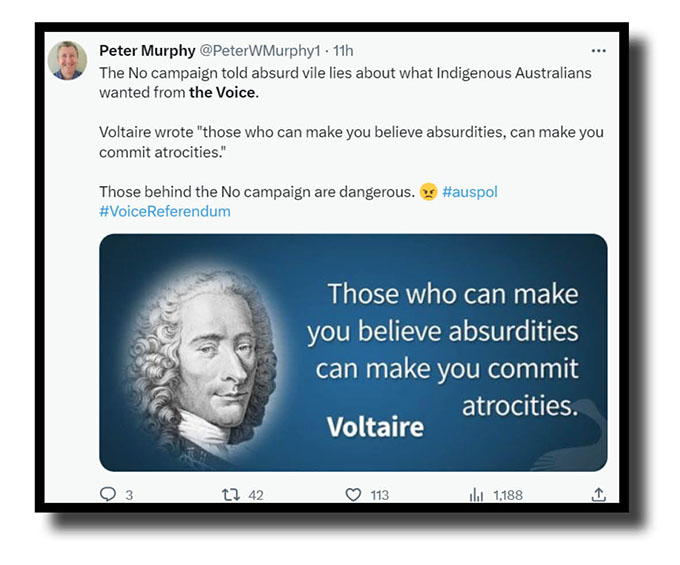The height and width of the screenshot is (565, 680).
Task: Click the retweet count 42
Action: coord(255,495)
